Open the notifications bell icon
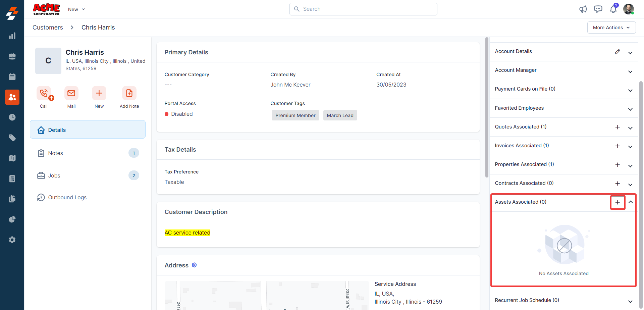 coord(613,9)
